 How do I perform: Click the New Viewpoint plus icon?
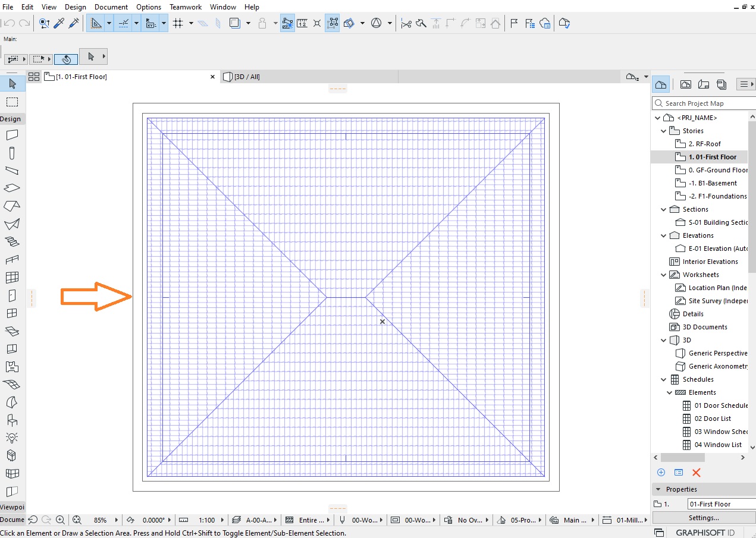[661, 473]
